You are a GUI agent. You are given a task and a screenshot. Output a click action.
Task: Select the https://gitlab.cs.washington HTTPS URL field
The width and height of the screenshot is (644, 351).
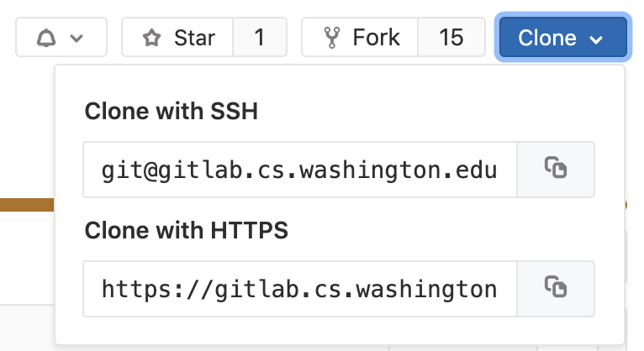pos(299,289)
